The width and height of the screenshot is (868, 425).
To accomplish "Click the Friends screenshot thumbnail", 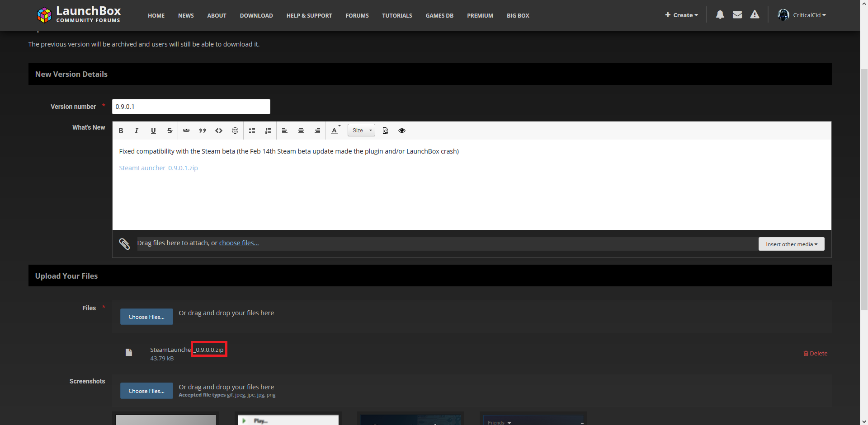I will tap(533, 419).
